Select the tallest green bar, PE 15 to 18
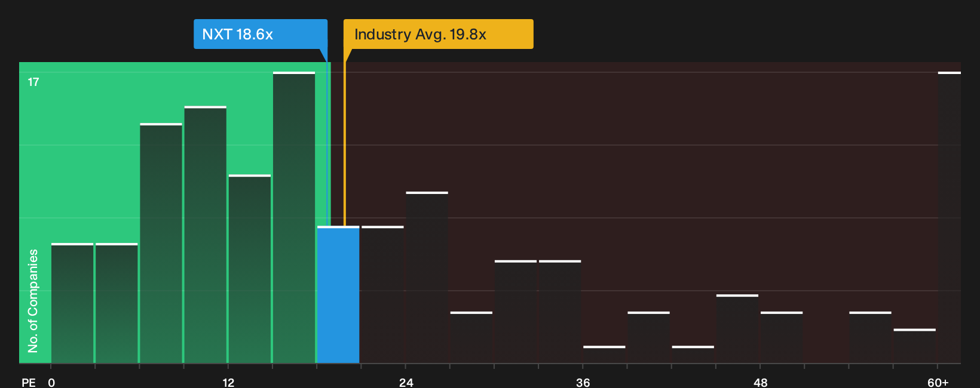The width and height of the screenshot is (980, 388). click(x=294, y=217)
